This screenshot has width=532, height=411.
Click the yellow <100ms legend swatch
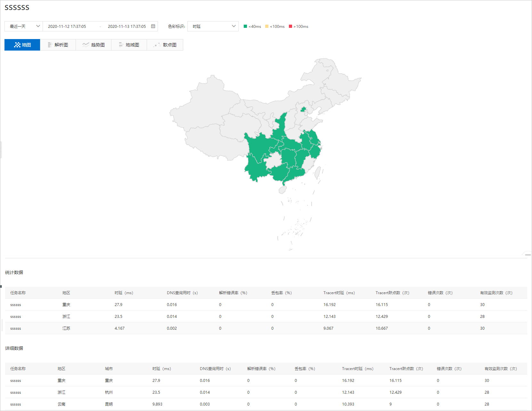[267, 27]
